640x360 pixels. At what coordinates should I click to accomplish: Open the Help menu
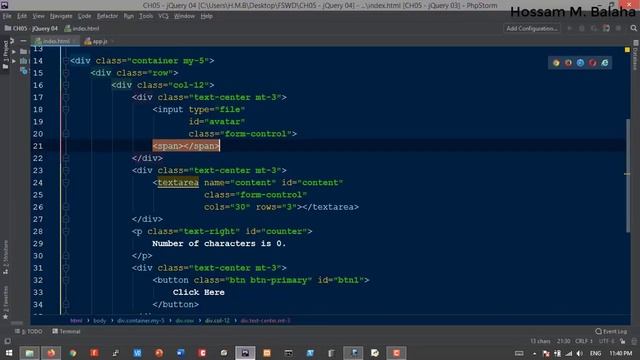[207, 16]
